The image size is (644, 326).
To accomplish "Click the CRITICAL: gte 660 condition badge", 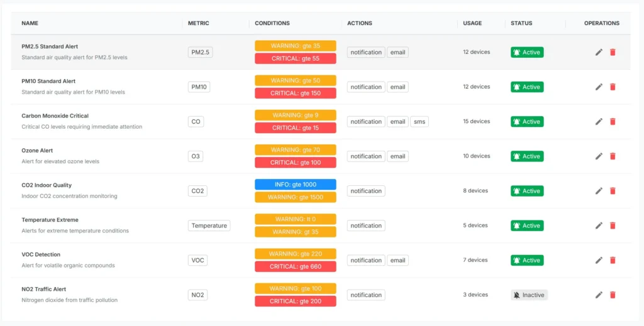I will click(x=296, y=266).
